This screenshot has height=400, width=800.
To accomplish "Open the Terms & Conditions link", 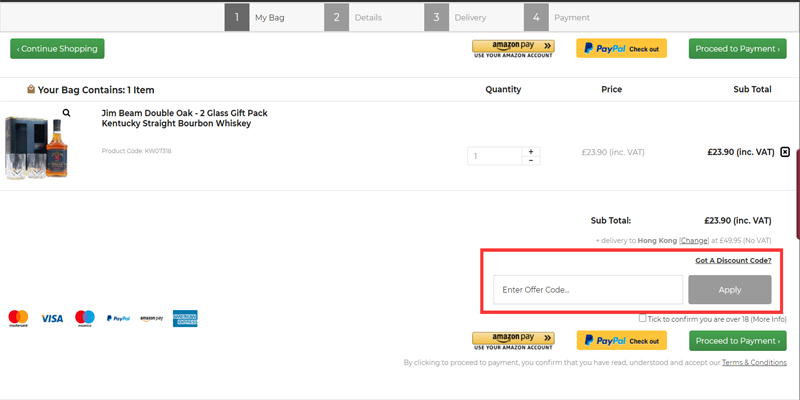I will pyautogui.click(x=754, y=362).
